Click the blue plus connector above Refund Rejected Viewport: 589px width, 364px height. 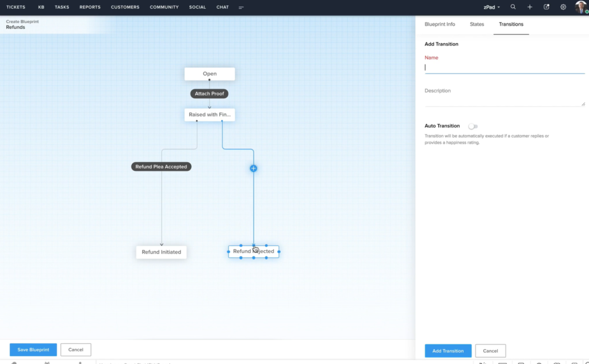253,168
